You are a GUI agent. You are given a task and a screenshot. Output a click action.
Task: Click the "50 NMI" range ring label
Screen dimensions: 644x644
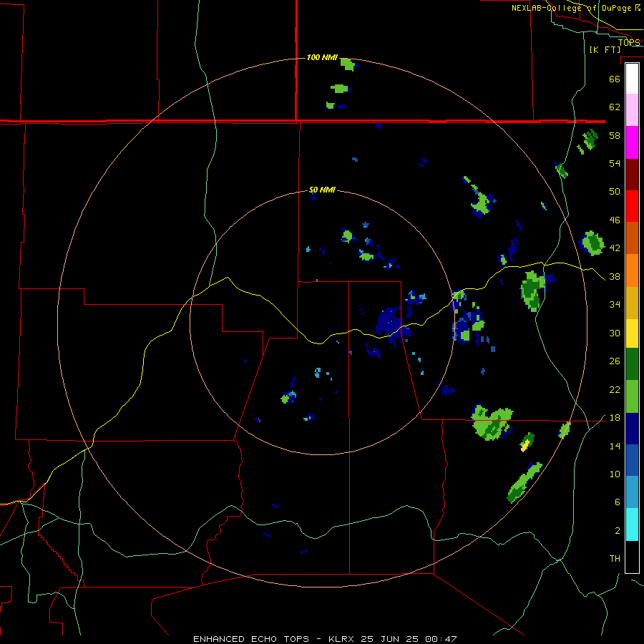(322, 190)
